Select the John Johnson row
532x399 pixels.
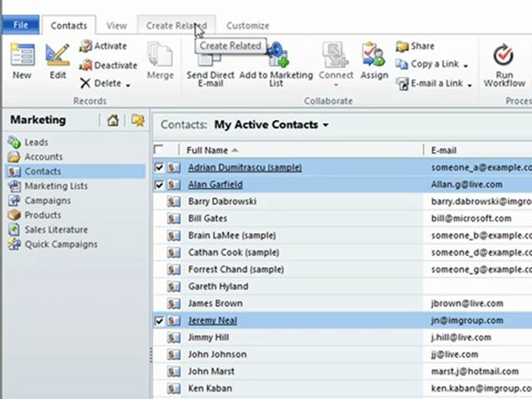pyautogui.click(x=342, y=355)
